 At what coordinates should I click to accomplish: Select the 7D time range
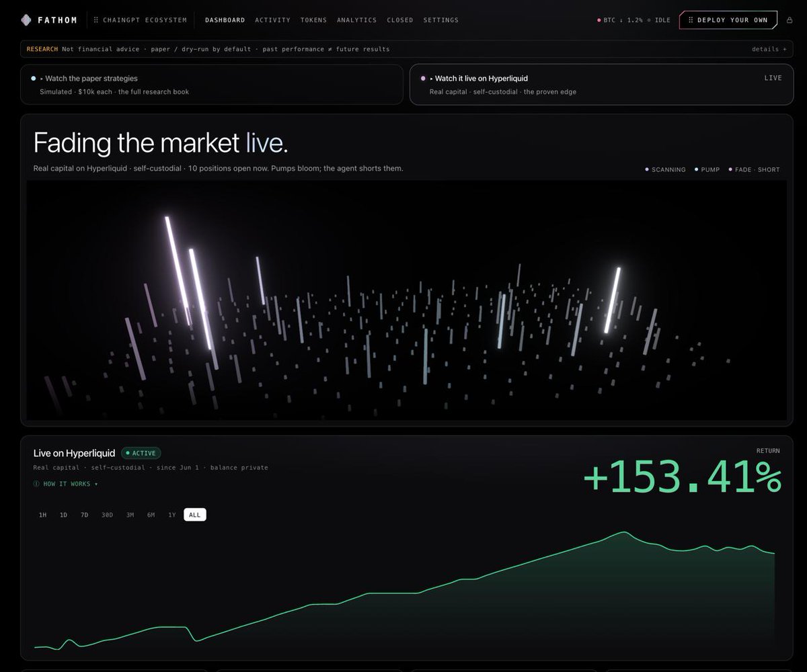point(84,515)
